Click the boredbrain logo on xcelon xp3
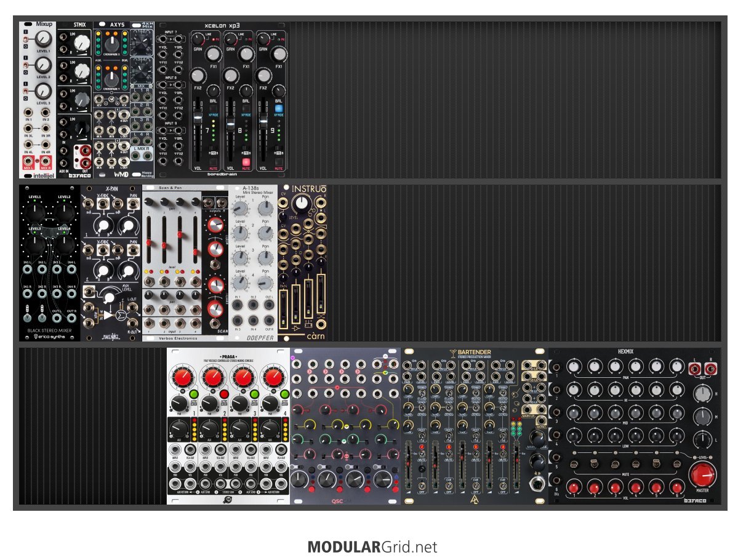This screenshot has height=560, width=746. (222, 175)
